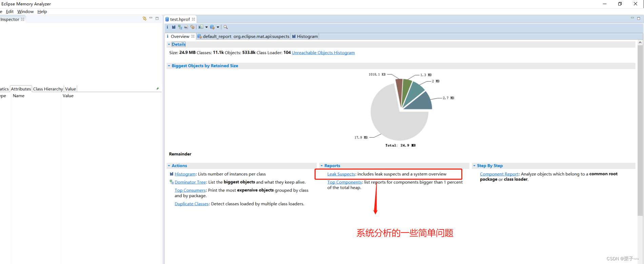Open the Duplicate Classes link
Screen dimensions: 644x264
click(192, 204)
